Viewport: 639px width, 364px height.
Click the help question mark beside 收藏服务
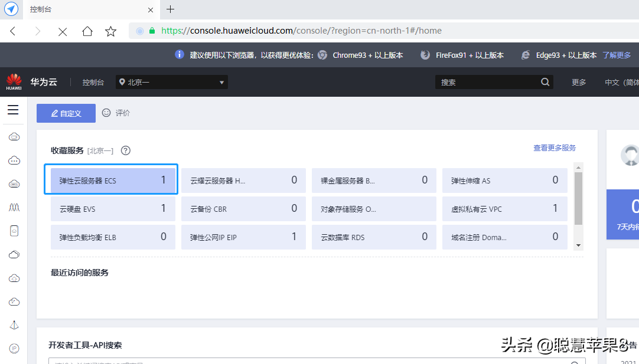pos(126,150)
